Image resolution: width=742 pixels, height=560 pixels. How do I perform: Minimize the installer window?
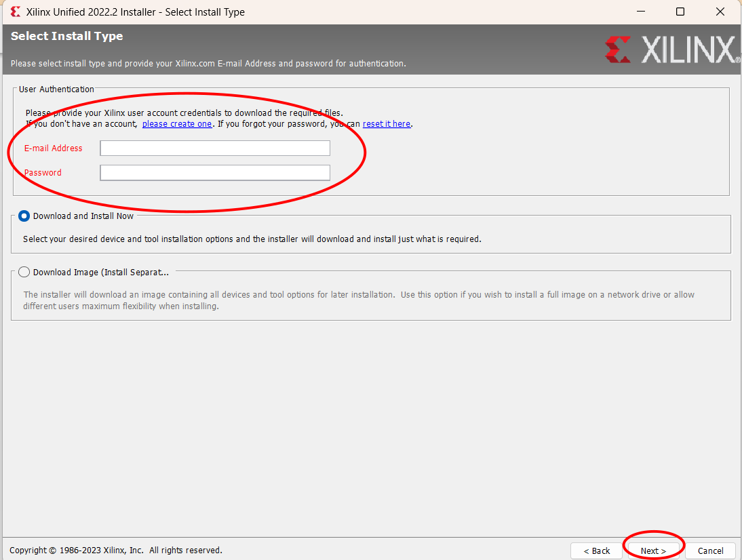click(x=640, y=12)
